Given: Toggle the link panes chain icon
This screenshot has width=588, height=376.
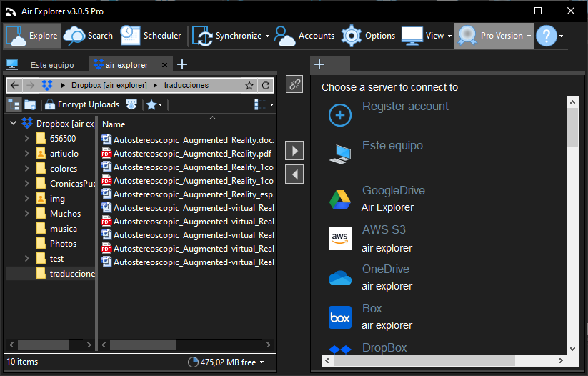Looking at the screenshot, I should 294,84.
